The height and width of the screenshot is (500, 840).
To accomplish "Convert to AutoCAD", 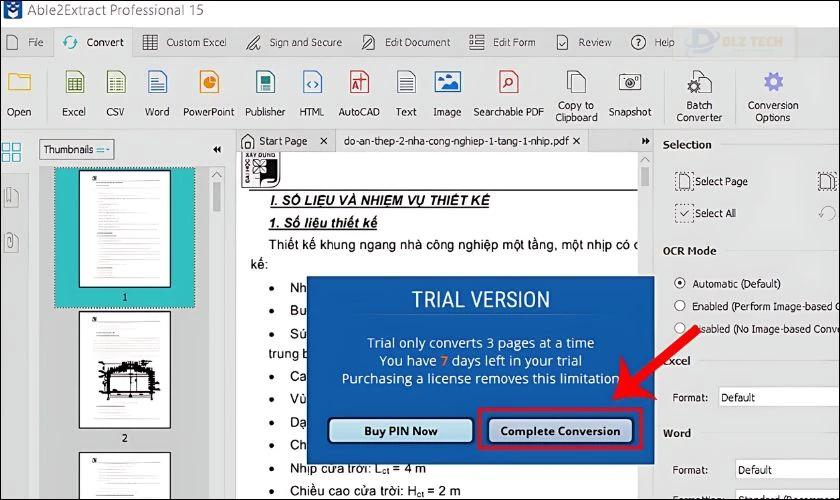I will [359, 94].
